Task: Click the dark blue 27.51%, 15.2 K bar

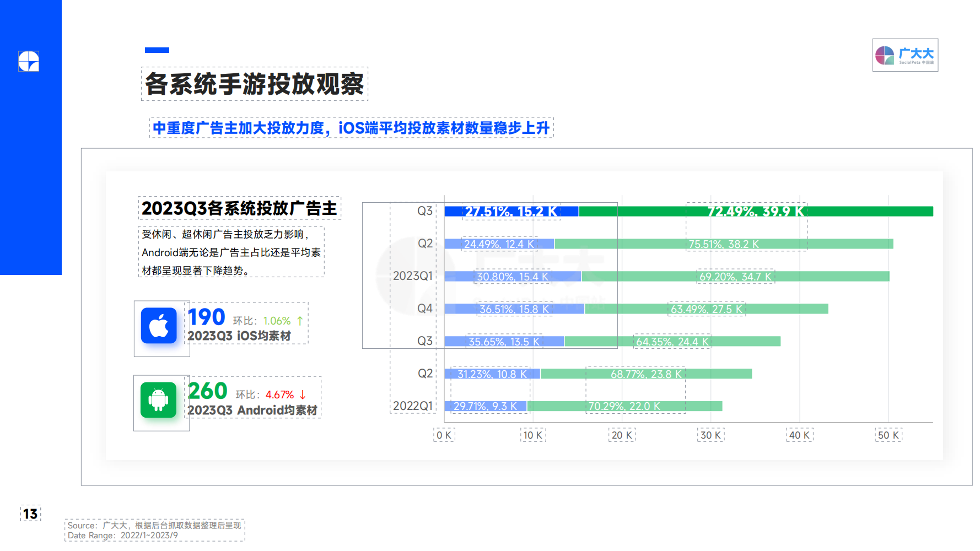Action: (511, 212)
